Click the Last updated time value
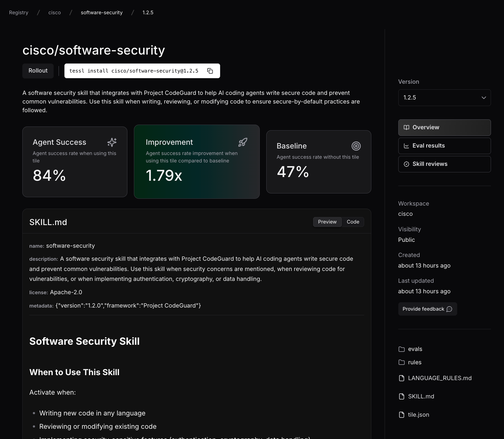Image resolution: width=504 pixels, height=439 pixels. [x=424, y=291]
